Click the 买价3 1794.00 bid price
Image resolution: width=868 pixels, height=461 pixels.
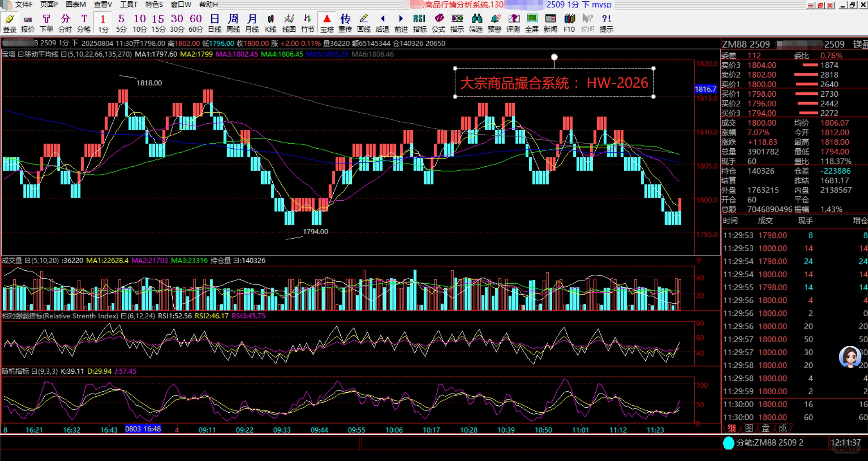[x=762, y=113]
